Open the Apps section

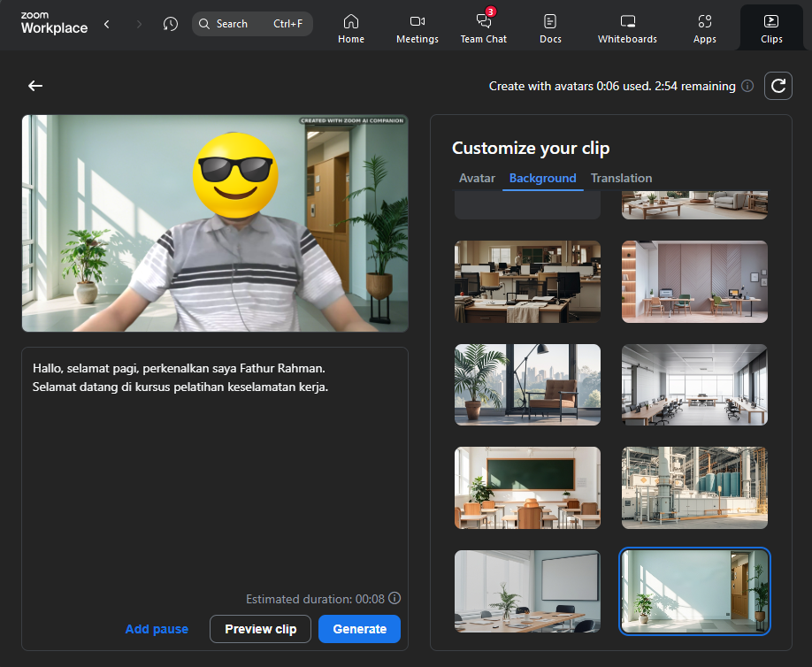pyautogui.click(x=705, y=28)
